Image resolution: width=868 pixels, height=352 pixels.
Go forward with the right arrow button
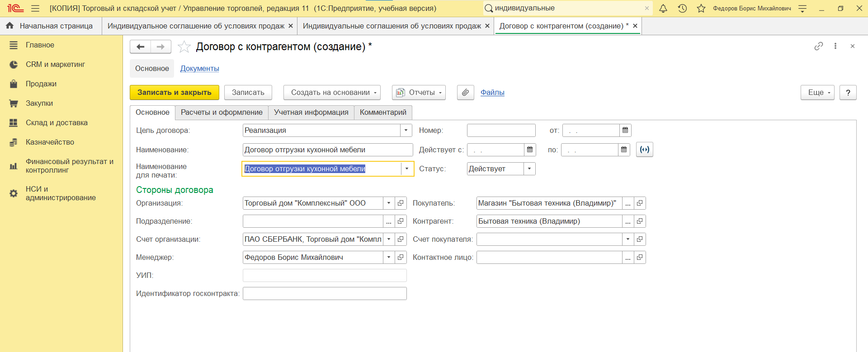160,47
